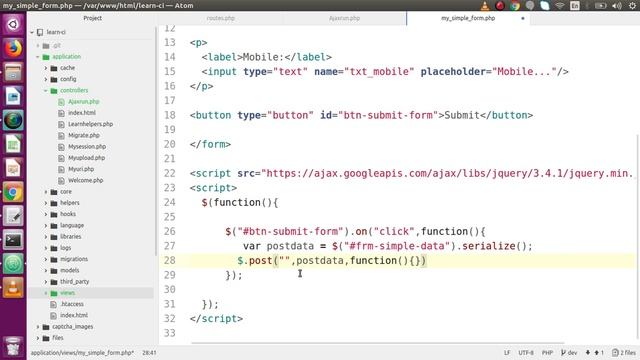Click the Chrome tray indicator icon
Screen dimensions: 640x360
(x=515, y=5)
